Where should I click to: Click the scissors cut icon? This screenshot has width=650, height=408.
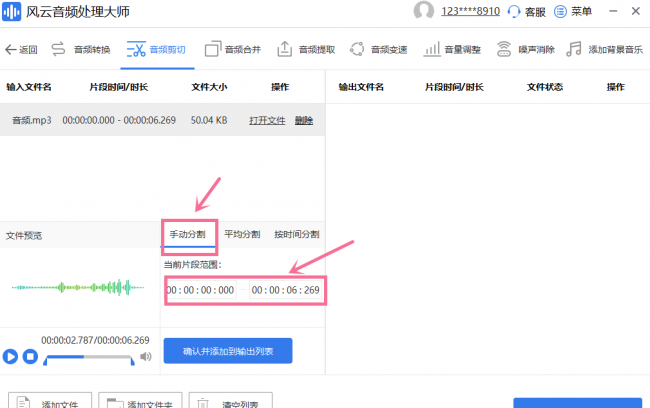pyautogui.click(x=136, y=49)
